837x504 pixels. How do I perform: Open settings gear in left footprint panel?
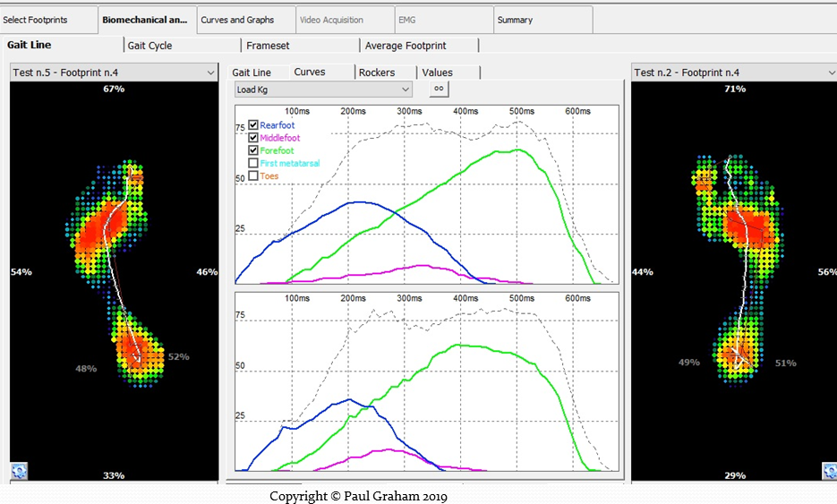pyautogui.click(x=19, y=470)
